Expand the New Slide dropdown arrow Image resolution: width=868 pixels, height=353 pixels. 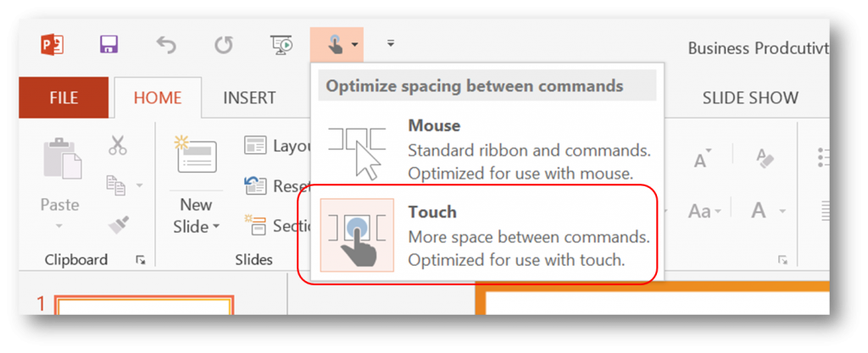click(216, 227)
